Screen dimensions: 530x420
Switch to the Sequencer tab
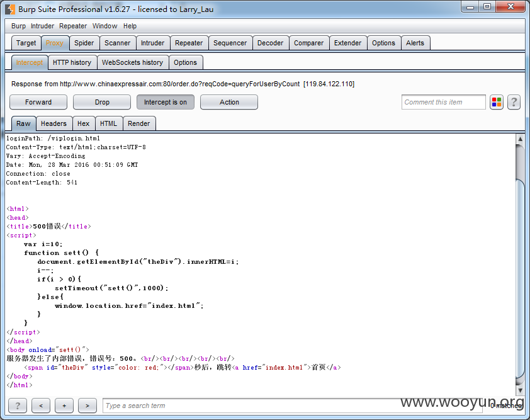(230, 43)
